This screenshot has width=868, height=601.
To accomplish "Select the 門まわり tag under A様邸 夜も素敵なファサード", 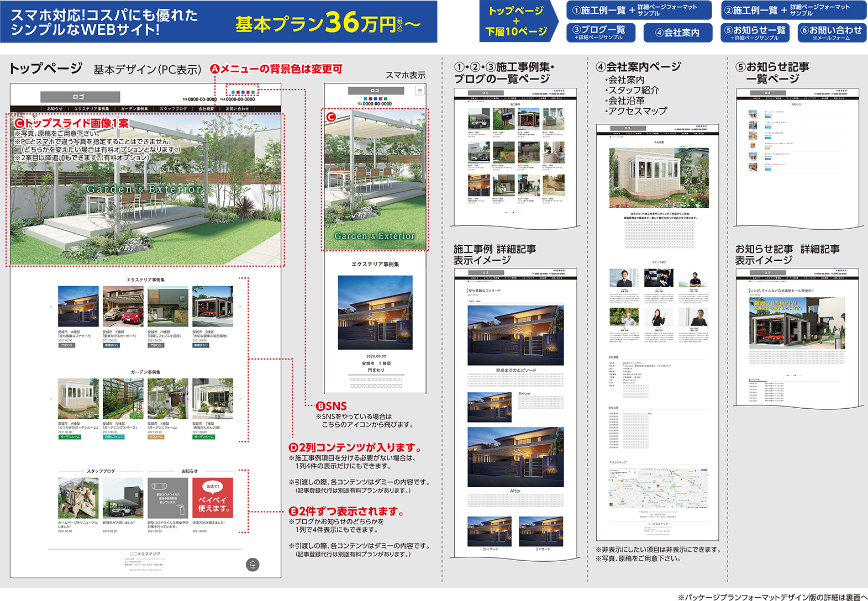I will (66, 345).
